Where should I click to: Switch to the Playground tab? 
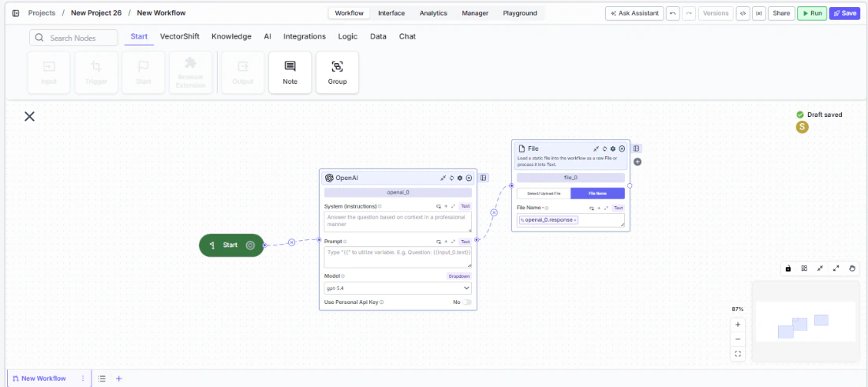pos(520,13)
